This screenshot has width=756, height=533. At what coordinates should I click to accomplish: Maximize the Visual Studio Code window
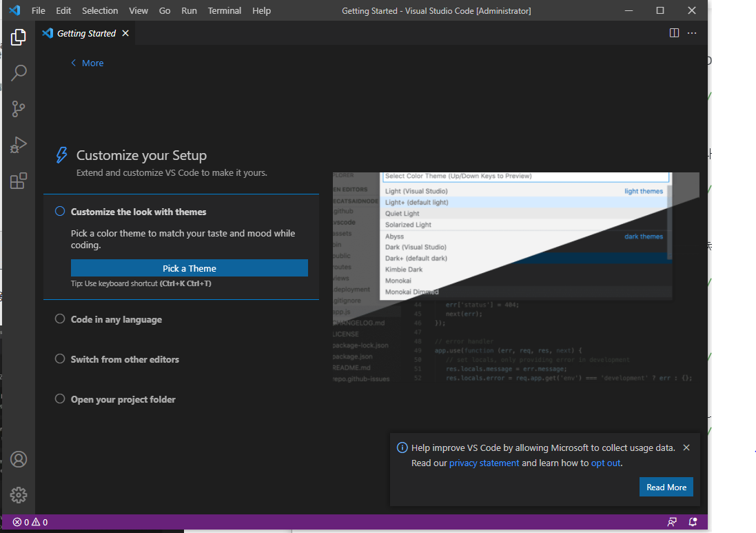[x=660, y=10]
